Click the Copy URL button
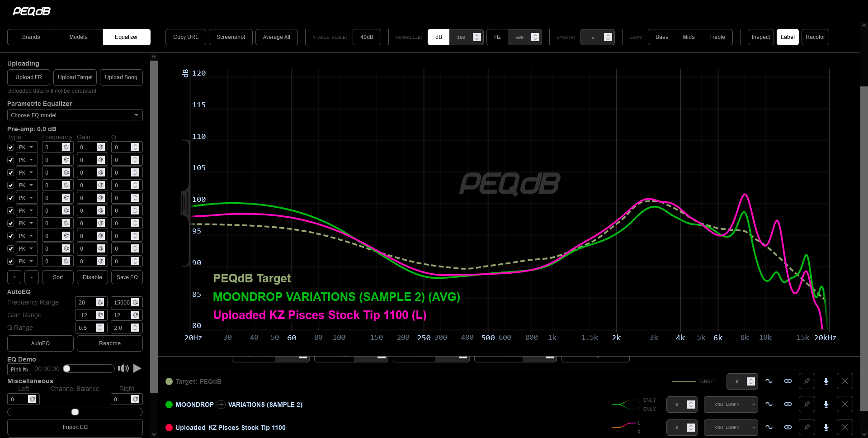 pos(186,37)
